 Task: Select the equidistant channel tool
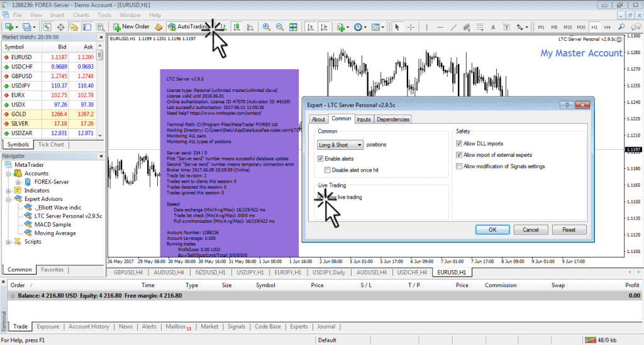467,27
